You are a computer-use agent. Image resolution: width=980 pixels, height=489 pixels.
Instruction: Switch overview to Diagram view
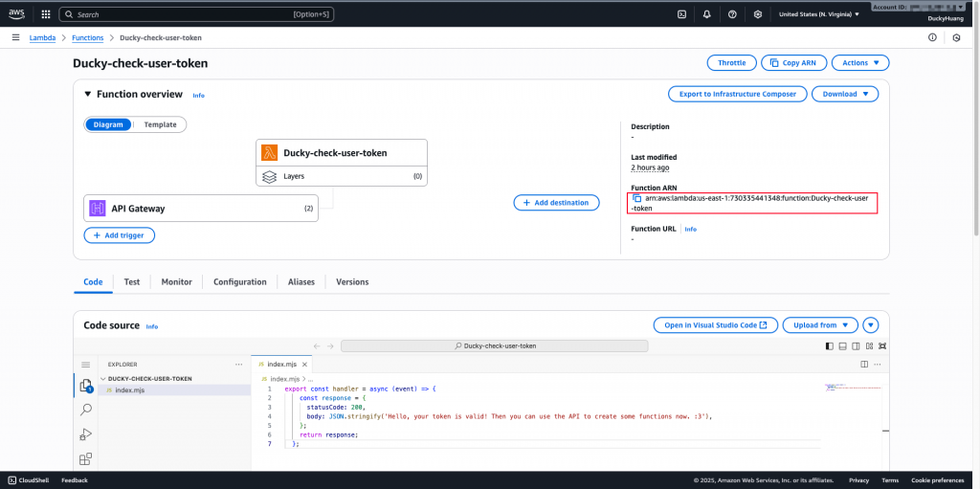(x=108, y=124)
